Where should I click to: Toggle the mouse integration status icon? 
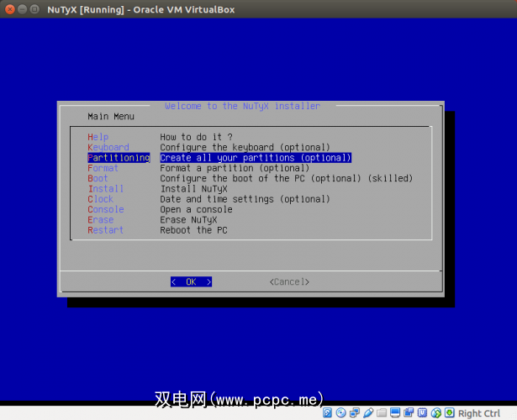[x=436, y=412]
